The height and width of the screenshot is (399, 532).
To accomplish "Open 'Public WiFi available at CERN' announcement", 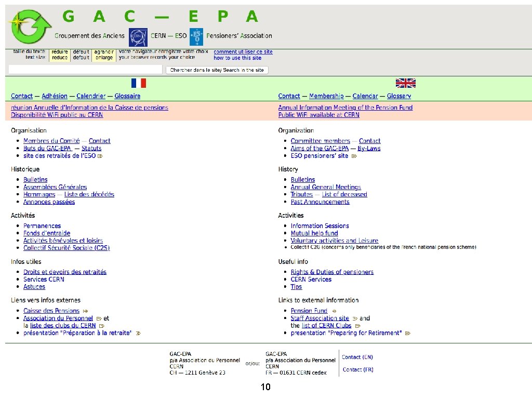I will 318,115.
